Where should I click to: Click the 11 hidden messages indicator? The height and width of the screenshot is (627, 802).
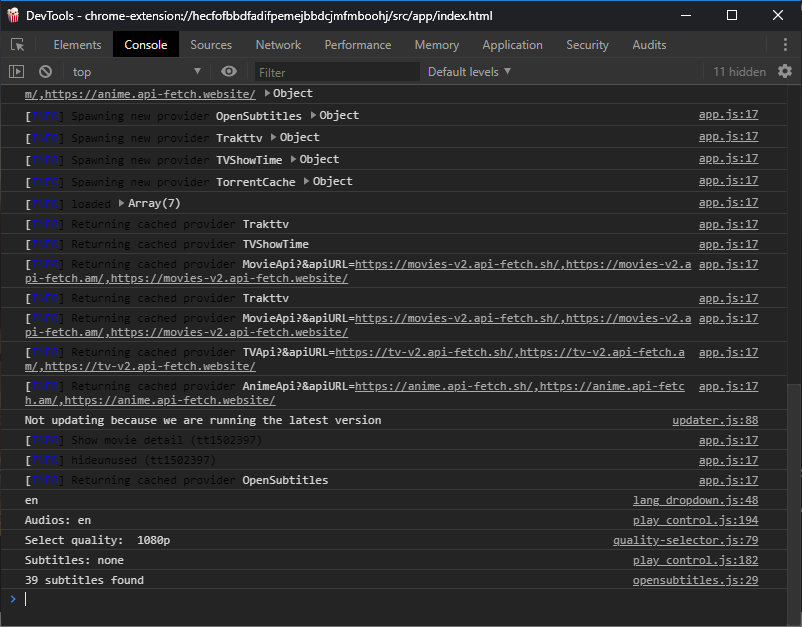click(x=739, y=72)
